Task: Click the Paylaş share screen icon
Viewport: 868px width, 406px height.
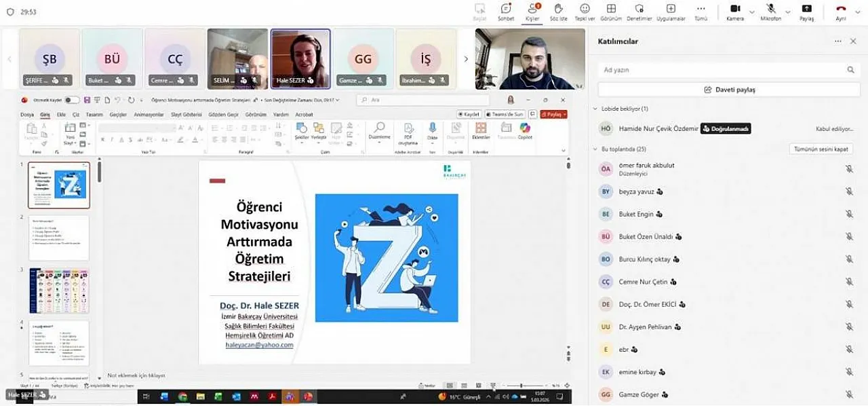Action: tap(806, 11)
